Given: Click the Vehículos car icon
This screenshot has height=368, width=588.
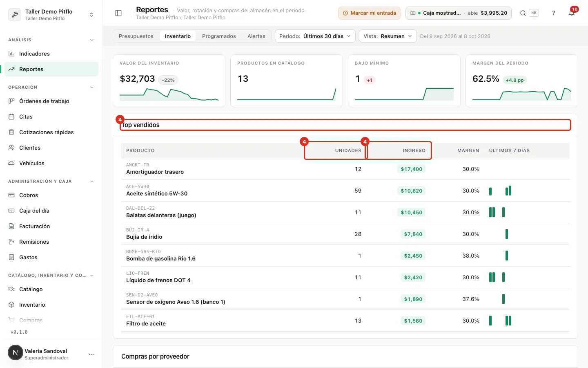Looking at the screenshot, I should pos(11,163).
